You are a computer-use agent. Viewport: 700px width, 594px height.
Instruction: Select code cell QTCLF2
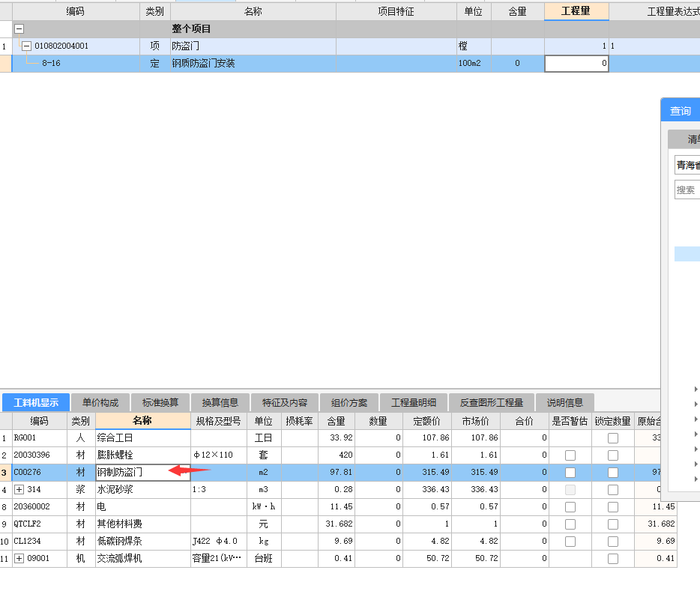(40, 524)
